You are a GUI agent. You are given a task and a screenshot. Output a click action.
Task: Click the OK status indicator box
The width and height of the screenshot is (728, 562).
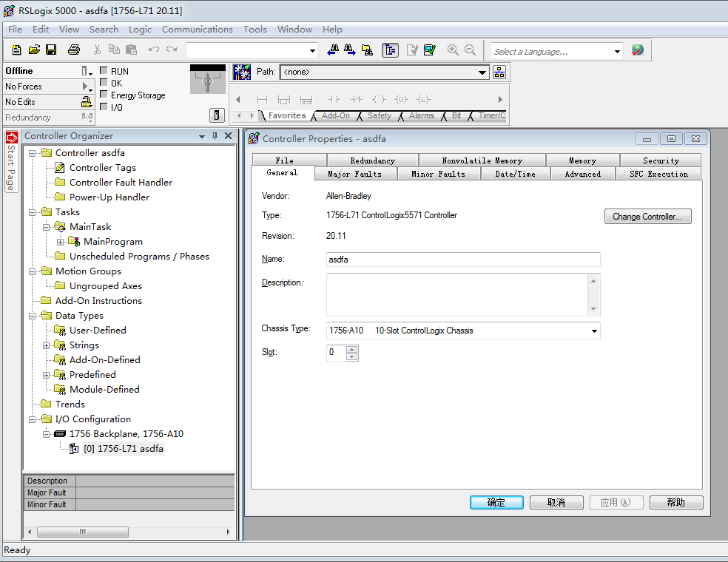[104, 83]
